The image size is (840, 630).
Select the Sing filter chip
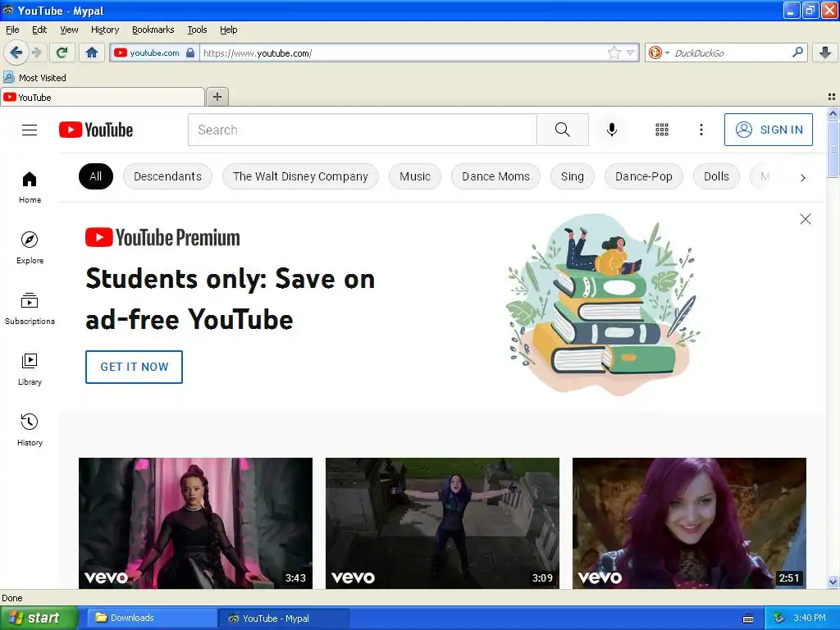(572, 176)
